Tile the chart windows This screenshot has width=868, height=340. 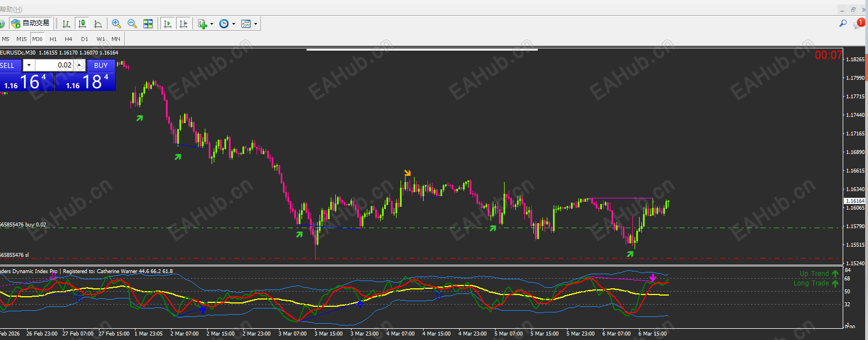[x=148, y=24]
